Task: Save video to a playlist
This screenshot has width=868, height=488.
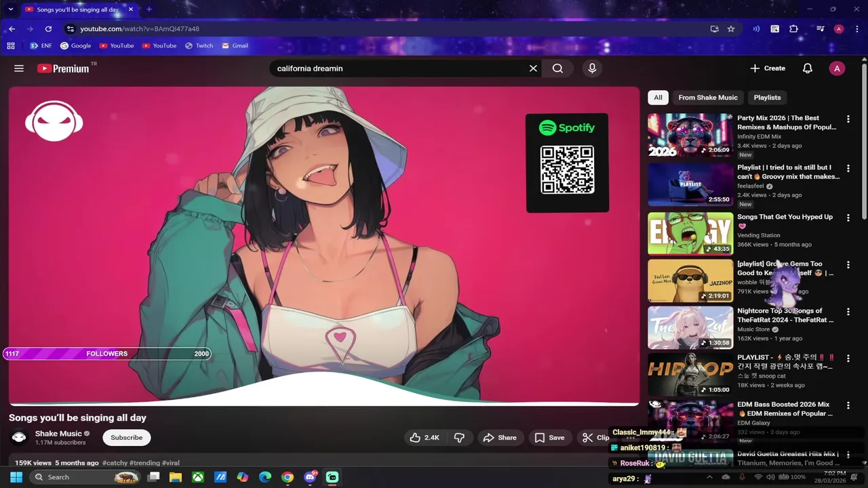Action: click(549, 438)
